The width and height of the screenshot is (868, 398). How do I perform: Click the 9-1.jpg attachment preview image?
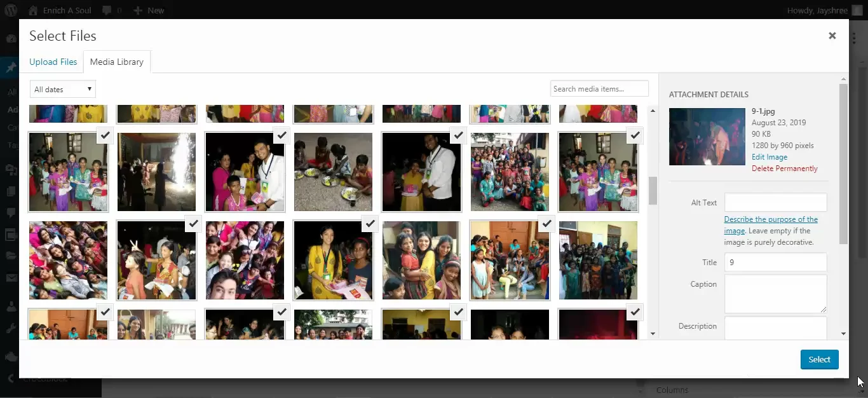point(707,137)
